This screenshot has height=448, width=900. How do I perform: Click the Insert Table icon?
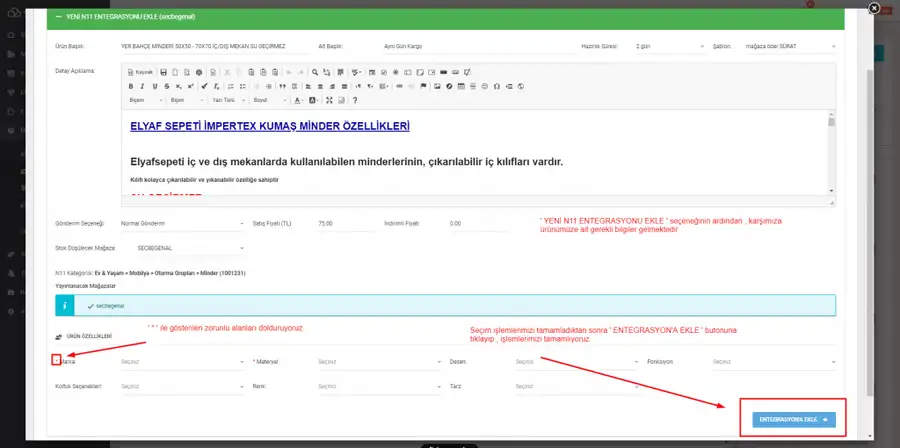click(461, 86)
